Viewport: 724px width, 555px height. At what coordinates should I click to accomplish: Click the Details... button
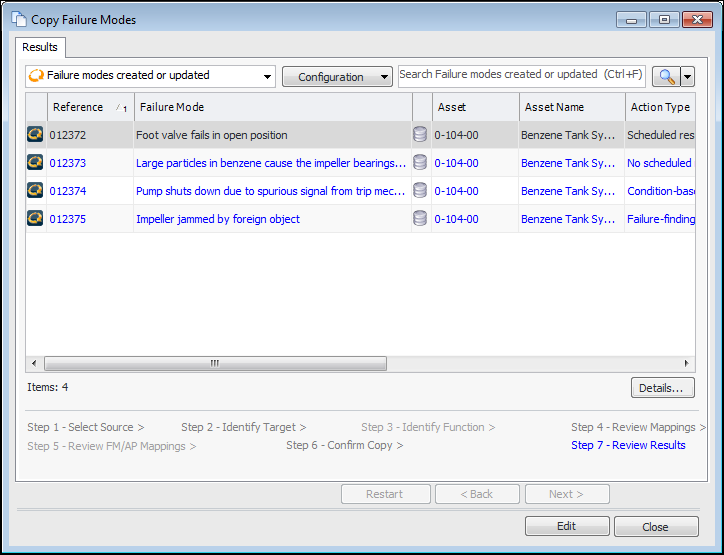662,388
